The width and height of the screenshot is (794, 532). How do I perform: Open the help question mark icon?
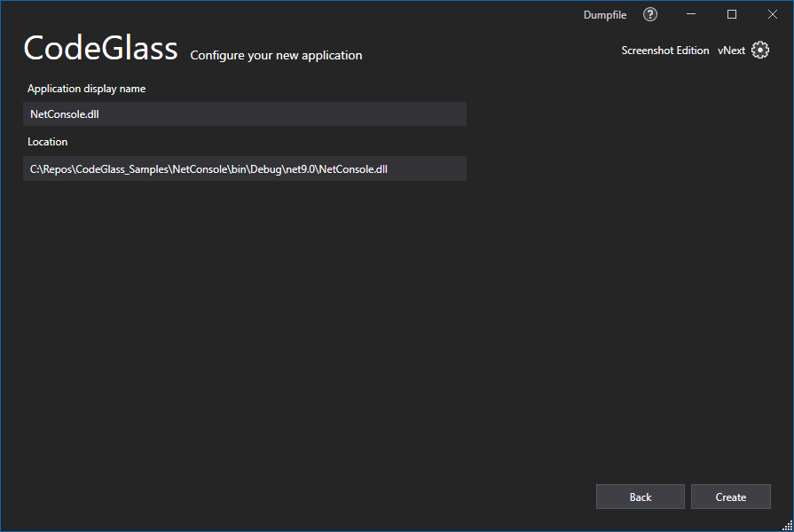tap(650, 15)
